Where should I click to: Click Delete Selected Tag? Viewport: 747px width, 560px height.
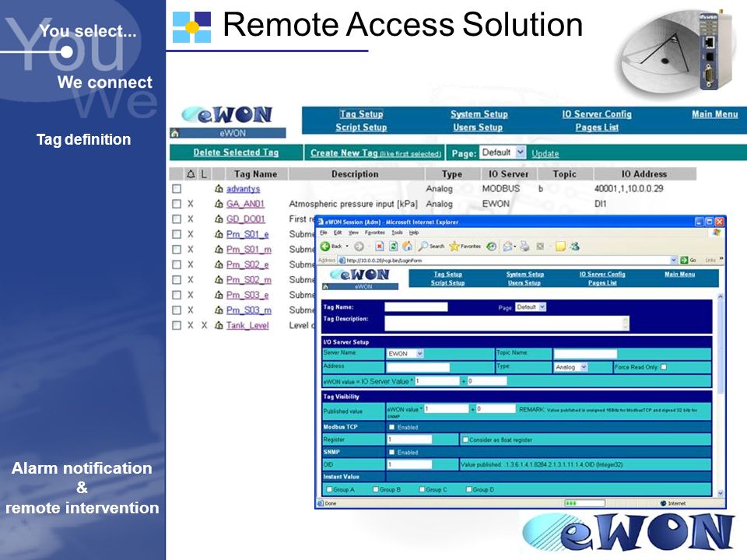236,152
